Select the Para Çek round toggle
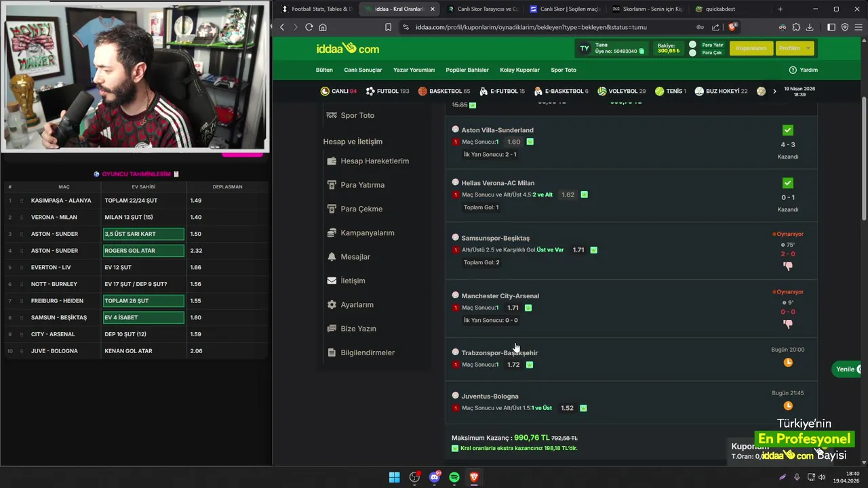This screenshot has height=488, width=868. [692, 53]
